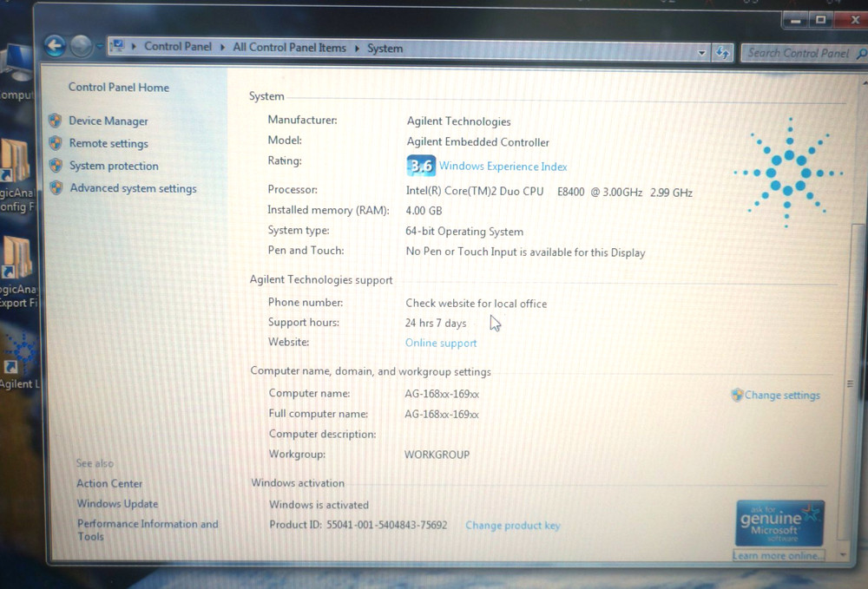
Task: Open Device Manager from the sidebar
Action: click(108, 121)
